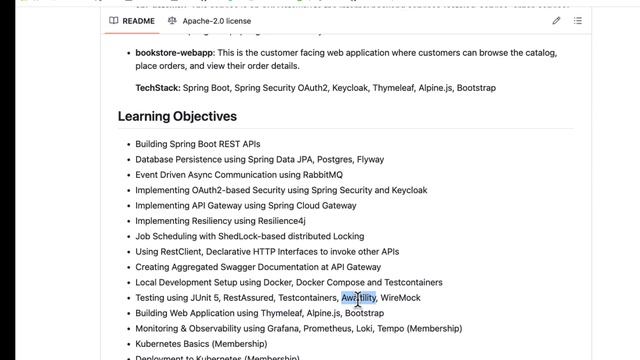
Task: Click 'Implementing OAuth2-based Security' bullet
Action: tap(281, 190)
